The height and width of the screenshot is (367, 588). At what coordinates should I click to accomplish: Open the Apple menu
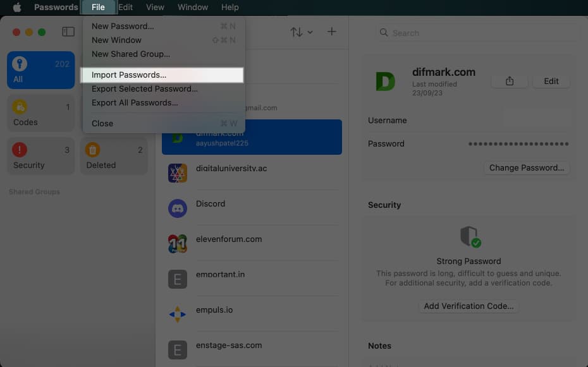coord(17,7)
